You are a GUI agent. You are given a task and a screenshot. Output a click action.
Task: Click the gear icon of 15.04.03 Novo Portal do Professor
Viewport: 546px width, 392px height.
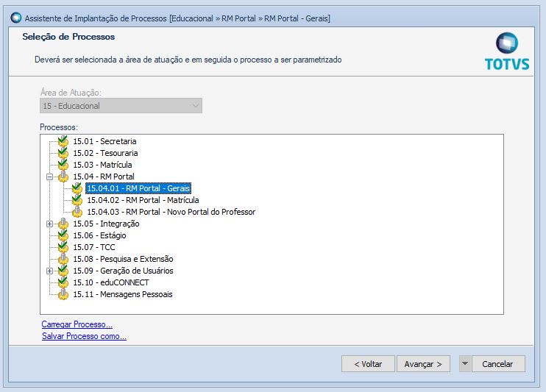coord(77,212)
